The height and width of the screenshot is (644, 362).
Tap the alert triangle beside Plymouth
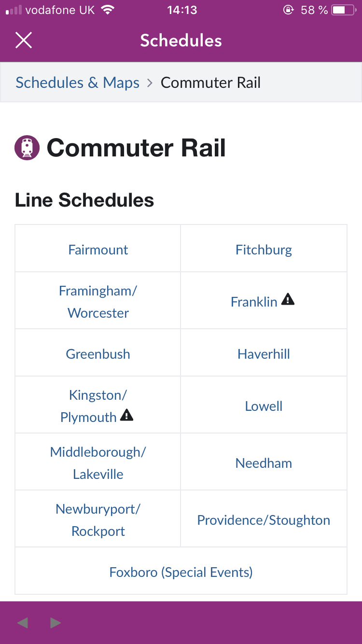coord(126,415)
